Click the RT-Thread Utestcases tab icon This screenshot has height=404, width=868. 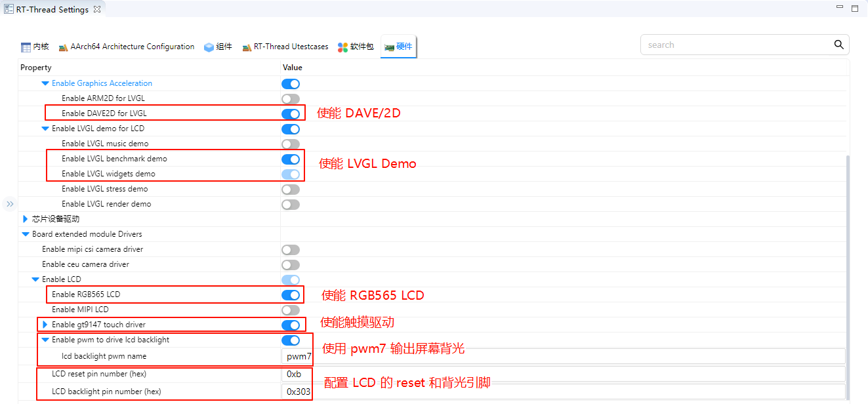coord(247,47)
